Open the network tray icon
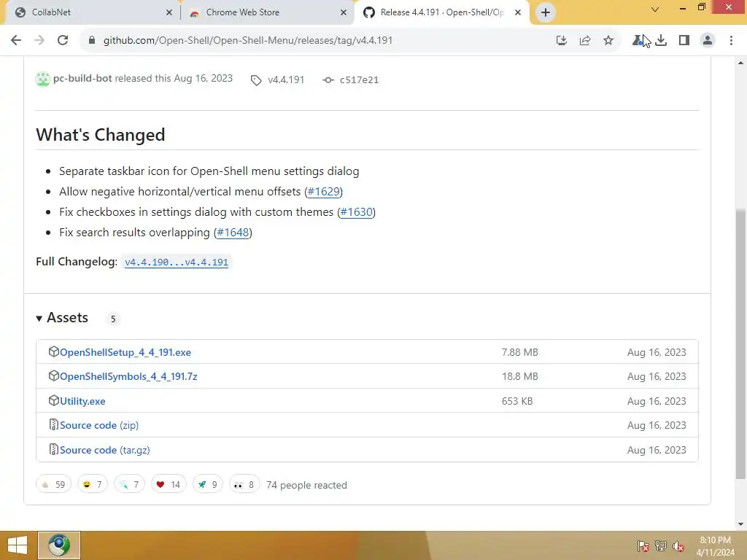 (x=661, y=546)
